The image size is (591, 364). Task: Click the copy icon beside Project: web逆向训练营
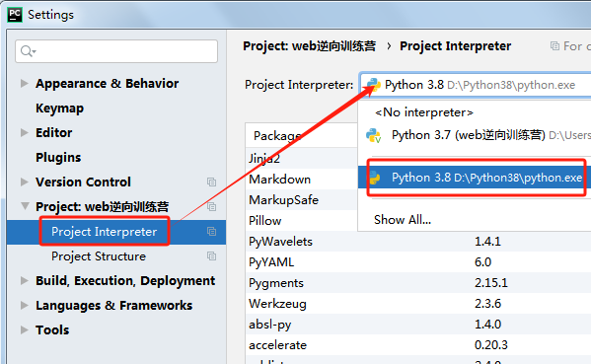[211, 206]
